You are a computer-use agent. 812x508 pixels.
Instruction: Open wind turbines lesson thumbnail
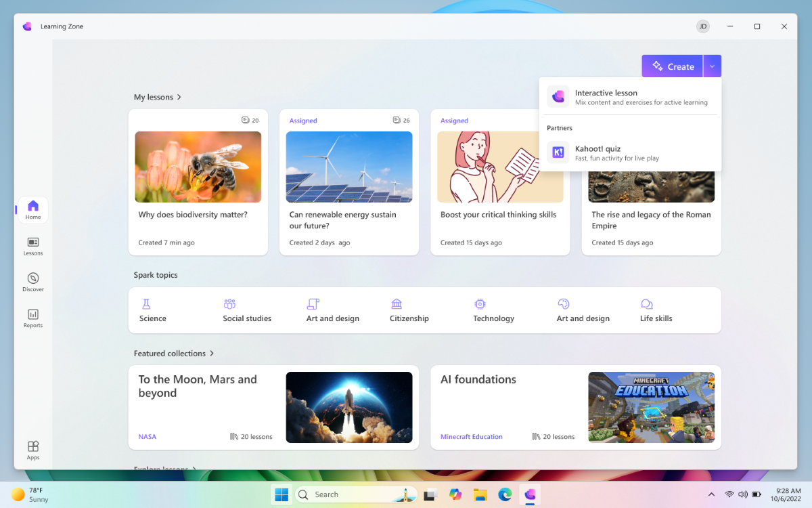[349, 167]
